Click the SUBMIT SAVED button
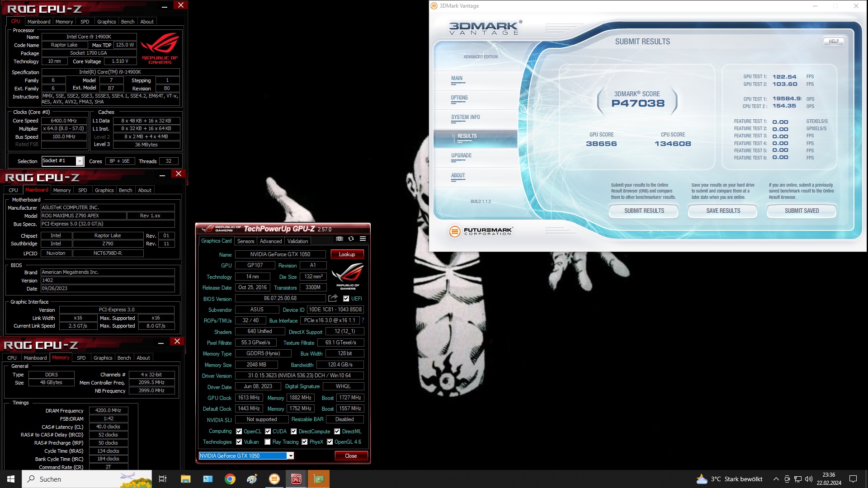 (x=802, y=211)
